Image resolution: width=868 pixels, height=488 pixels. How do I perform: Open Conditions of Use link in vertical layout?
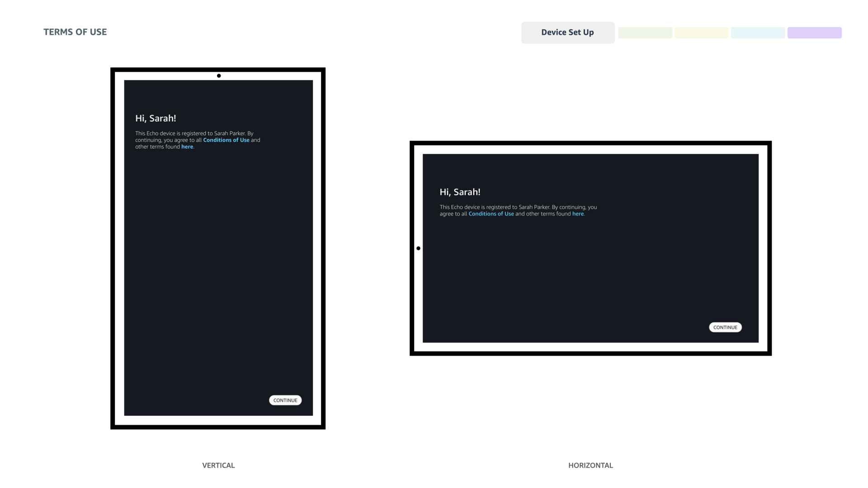(226, 140)
